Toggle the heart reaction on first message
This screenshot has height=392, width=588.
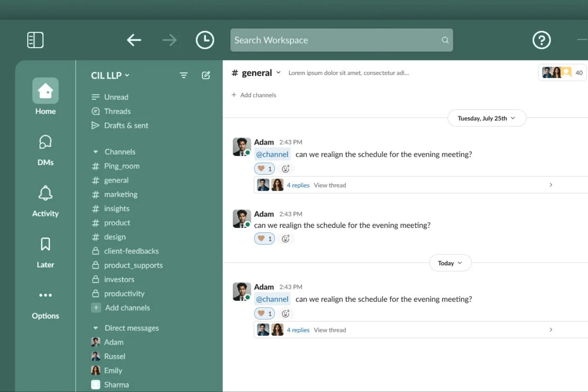coord(264,169)
